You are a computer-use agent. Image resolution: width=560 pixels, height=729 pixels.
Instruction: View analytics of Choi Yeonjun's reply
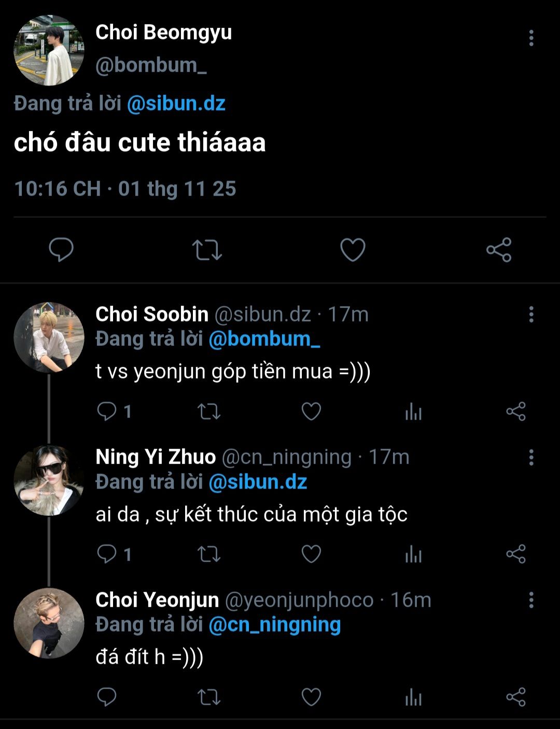click(413, 697)
